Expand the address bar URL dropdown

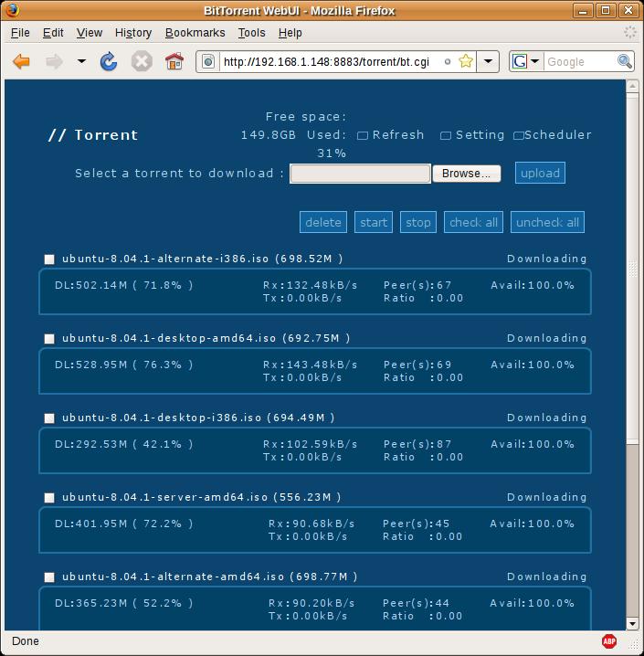tap(489, 61)
